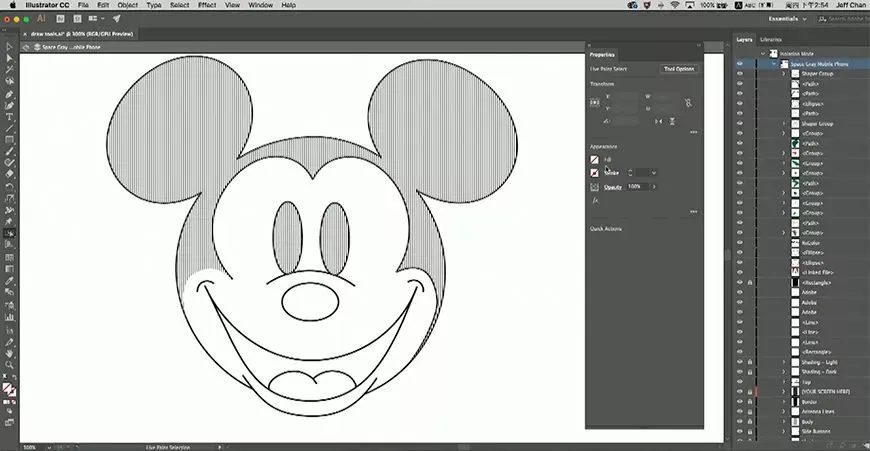
Task: Select the Selection tool arrow
Action: (9, 47)
